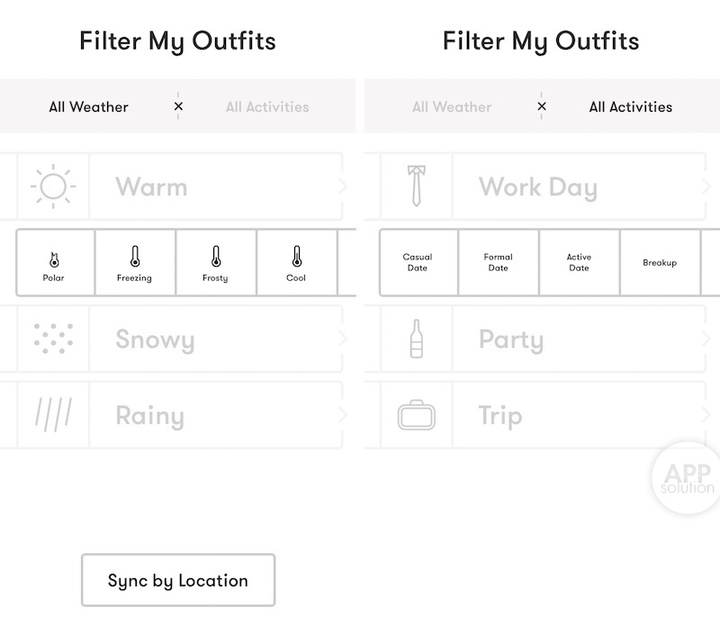Click the rain lines icon for Rainy

[52, 415]
